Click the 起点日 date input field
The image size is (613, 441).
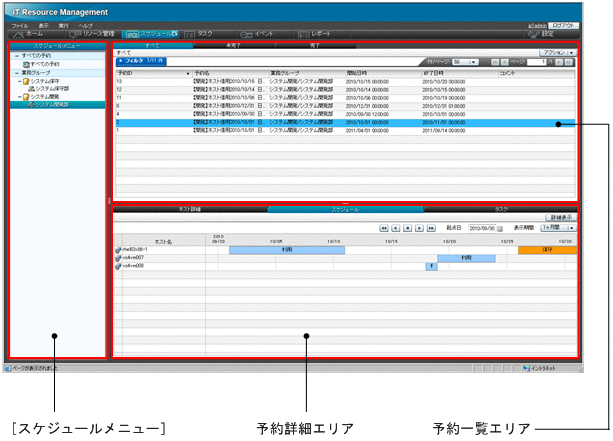[482, 228]
